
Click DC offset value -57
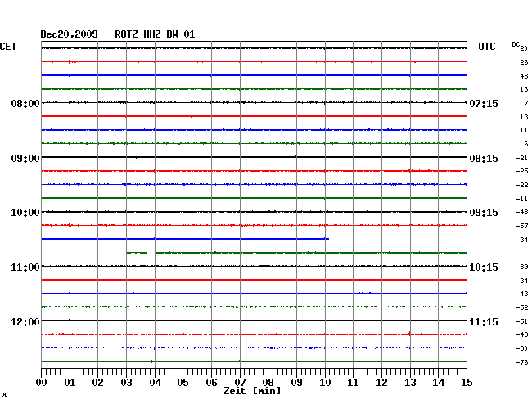522,226
